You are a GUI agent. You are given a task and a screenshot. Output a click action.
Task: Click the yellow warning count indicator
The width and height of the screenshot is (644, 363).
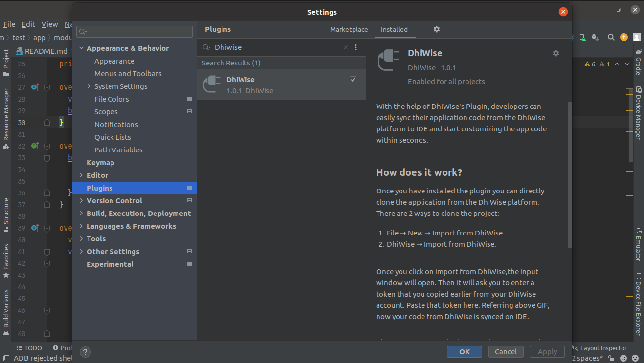[x=590, y=64]
